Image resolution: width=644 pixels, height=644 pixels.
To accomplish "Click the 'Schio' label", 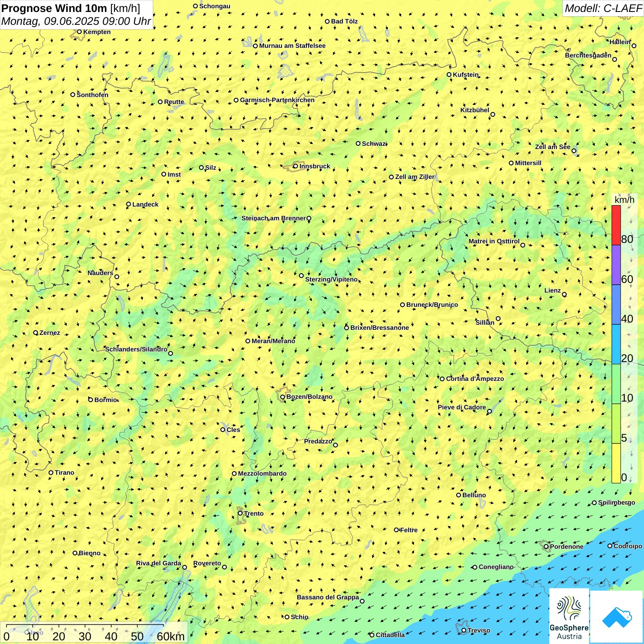I will coord(299,617).
